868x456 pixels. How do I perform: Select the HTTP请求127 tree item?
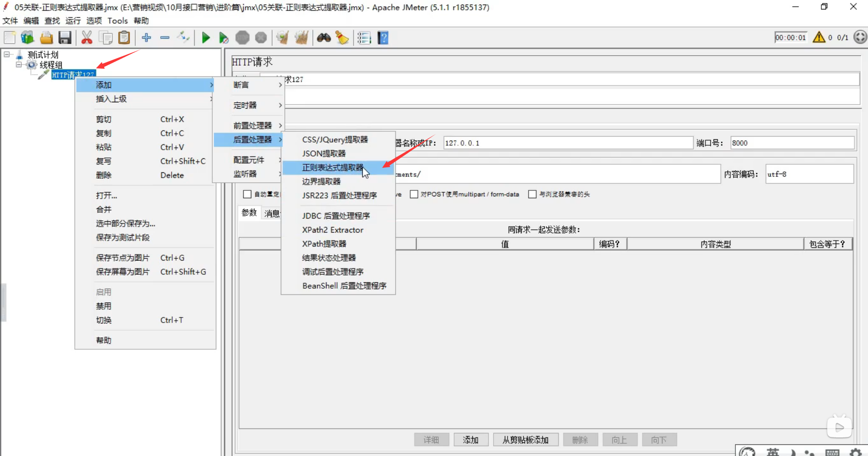73,75
